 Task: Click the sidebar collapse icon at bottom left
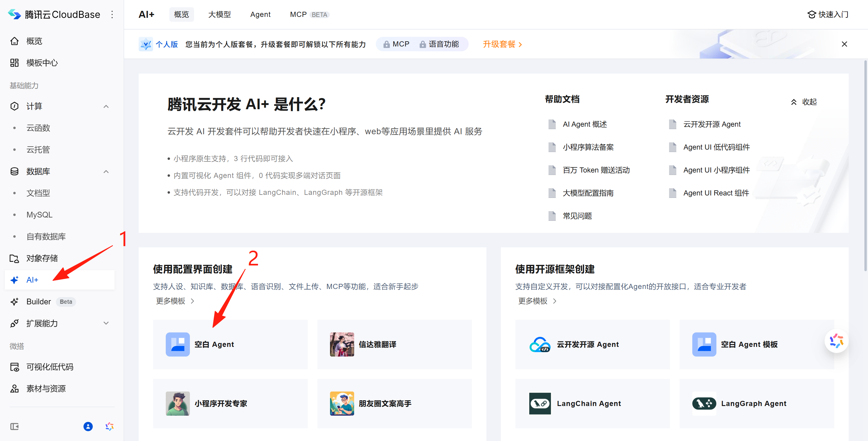coord(14,427)
